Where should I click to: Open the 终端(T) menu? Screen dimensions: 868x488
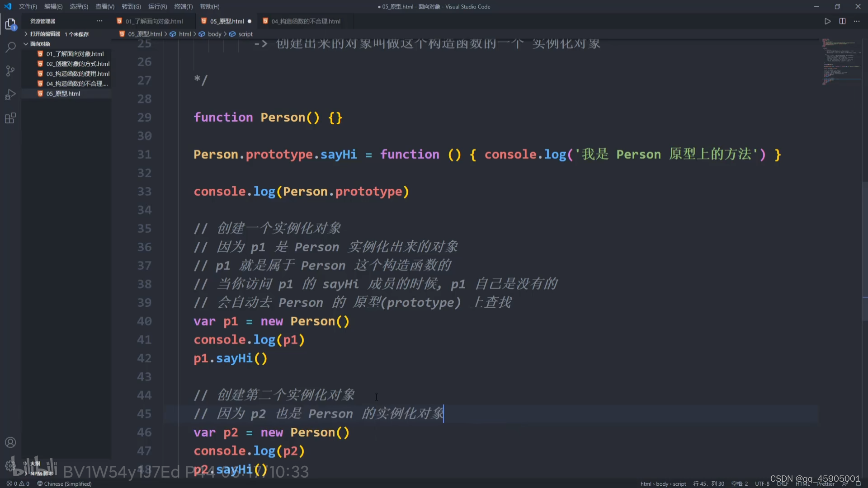183,6
